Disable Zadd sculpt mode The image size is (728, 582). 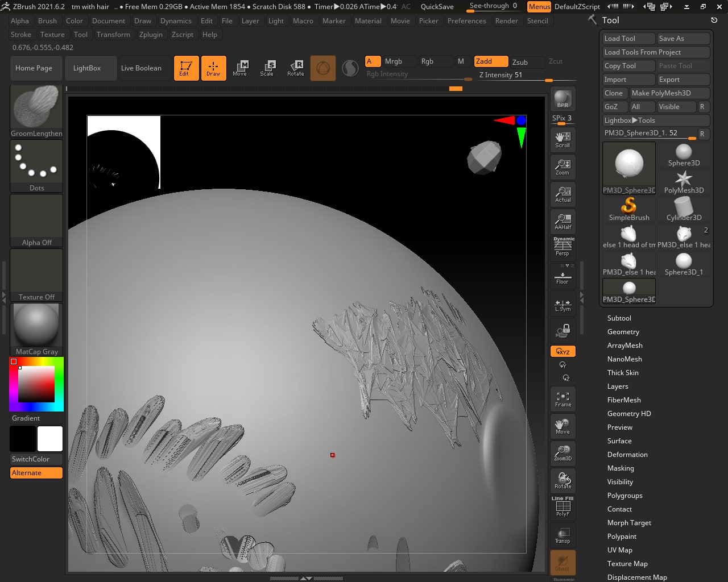pos(491,61)
